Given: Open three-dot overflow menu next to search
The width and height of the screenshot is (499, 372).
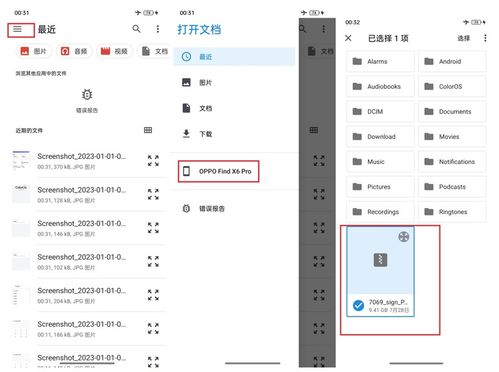Looking at the screenshot, I should click(158, 29).
